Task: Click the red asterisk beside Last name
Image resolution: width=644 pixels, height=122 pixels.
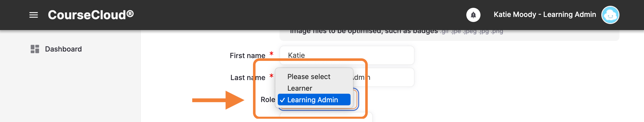Action: 271,76
